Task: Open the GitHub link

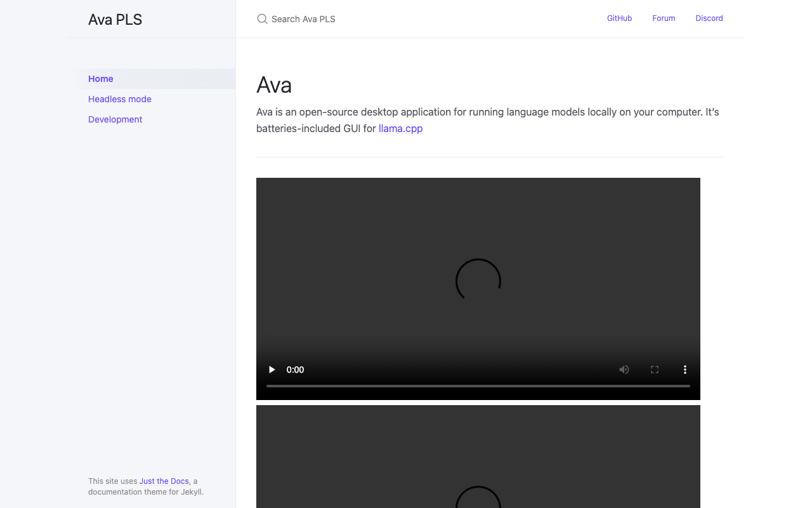Action: tap(619, 18)
